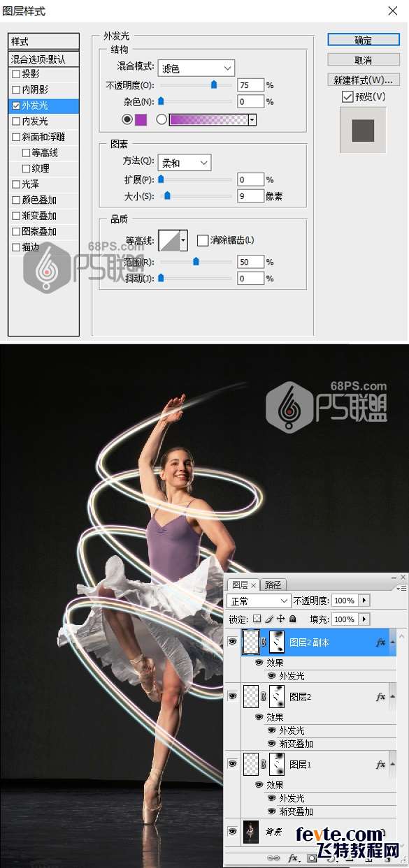Switch to the 路径 tab
Screen dimensions: 409x868
(x=273, y=584)
